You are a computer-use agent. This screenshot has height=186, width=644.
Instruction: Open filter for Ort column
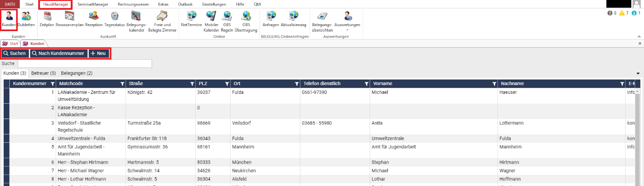click(x=297, y=84)
